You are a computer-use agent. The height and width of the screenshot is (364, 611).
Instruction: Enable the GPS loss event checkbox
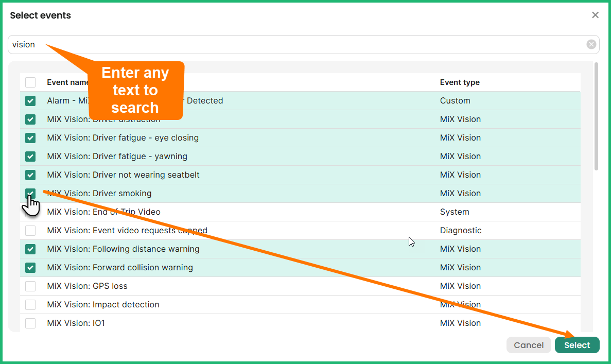[30, 286]
